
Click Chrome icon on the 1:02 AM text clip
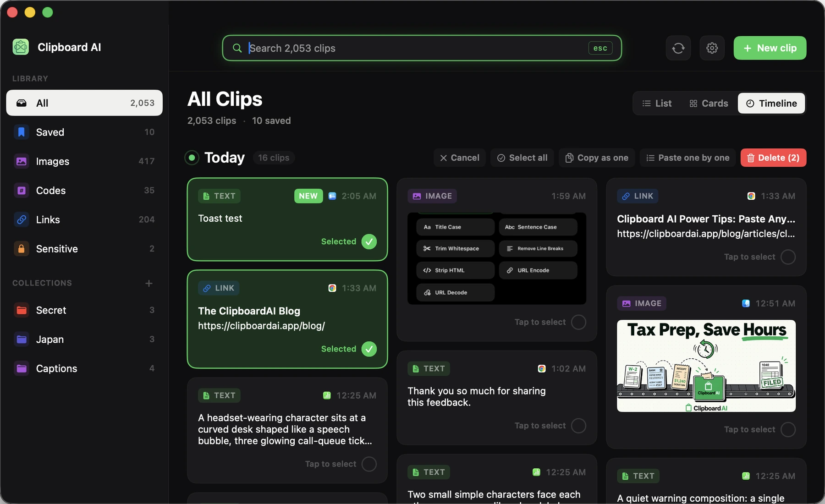pyautogui.click(x=542, y=369)
